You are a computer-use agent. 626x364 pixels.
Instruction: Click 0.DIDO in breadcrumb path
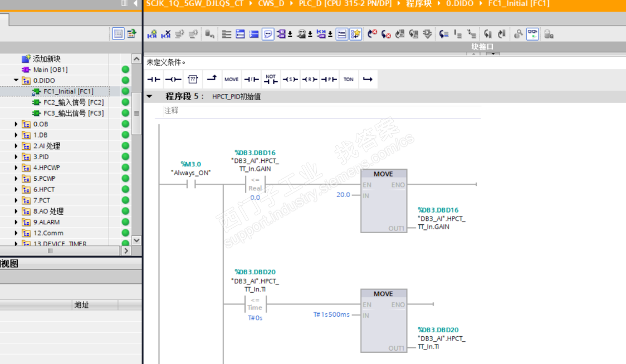[459, 3]
